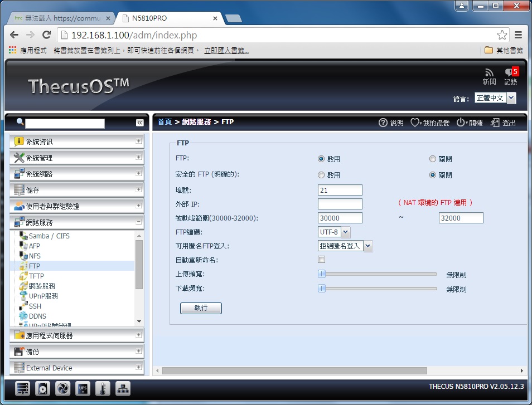Viewport: 532px width, 405px height.
Task: Click 立即匯入書籤 link
Action: click(226, 51)
